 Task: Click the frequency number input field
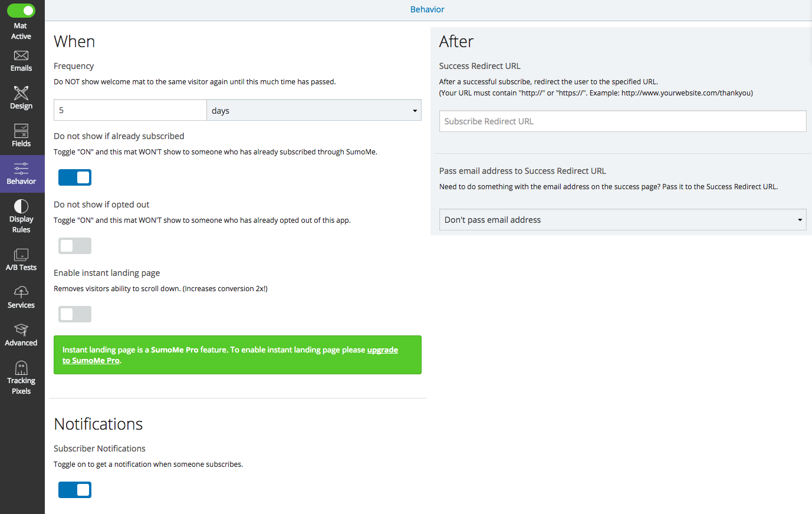coord(130,110)
